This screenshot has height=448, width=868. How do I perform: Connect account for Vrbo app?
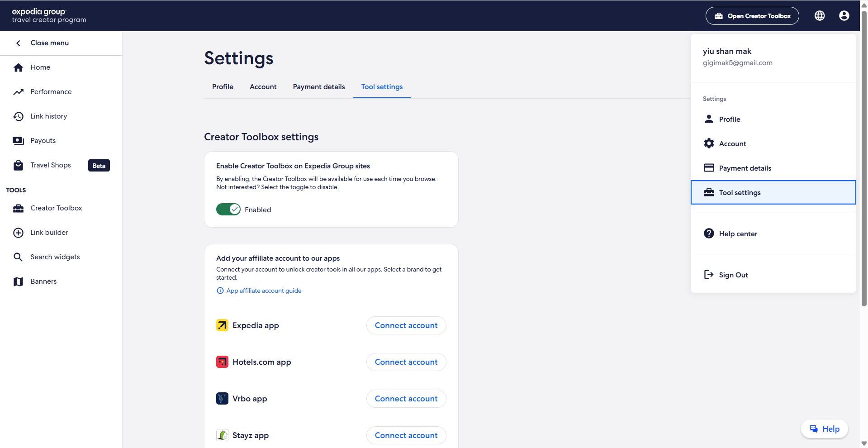tap(406, 399)
